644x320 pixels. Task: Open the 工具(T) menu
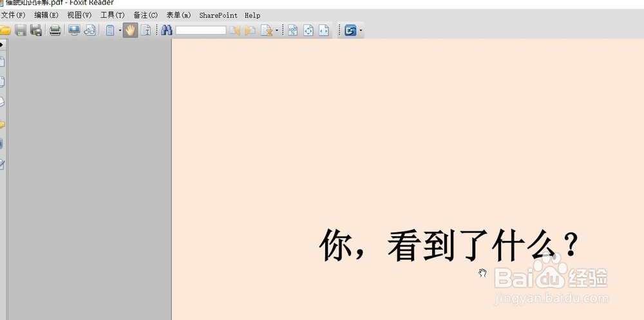113,15
